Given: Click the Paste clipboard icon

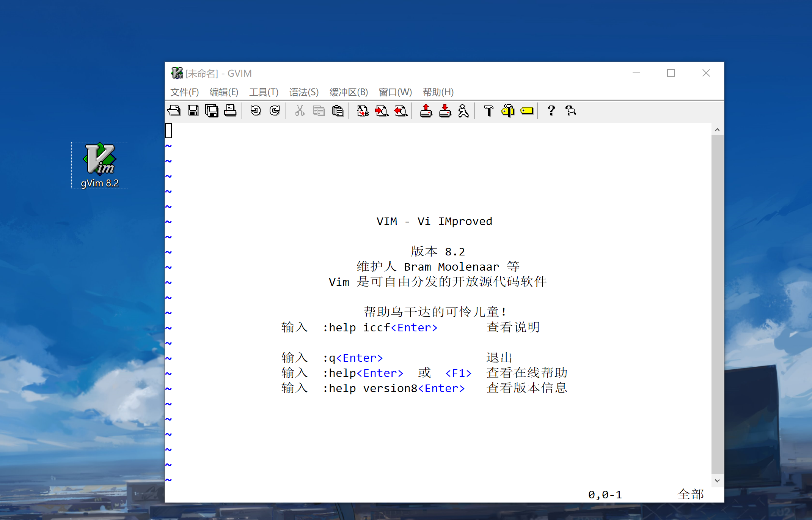Looking at the screenshot, I should [338, 110].
